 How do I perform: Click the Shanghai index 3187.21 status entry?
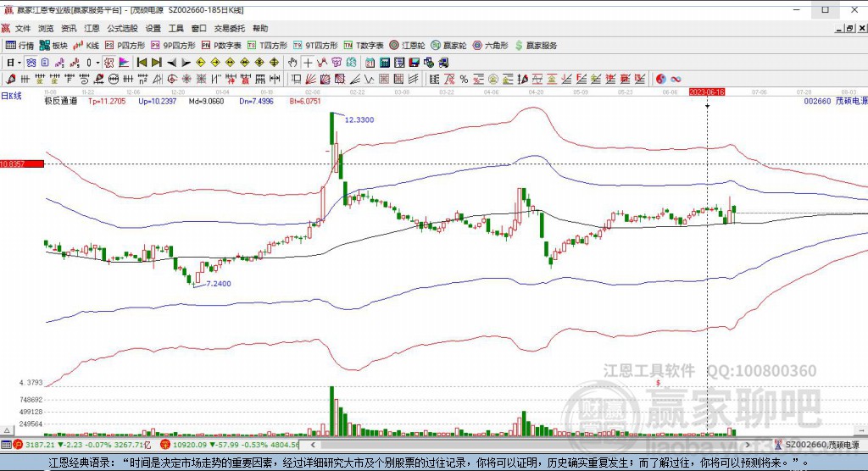pyautogui.click(x=81, y=445)
